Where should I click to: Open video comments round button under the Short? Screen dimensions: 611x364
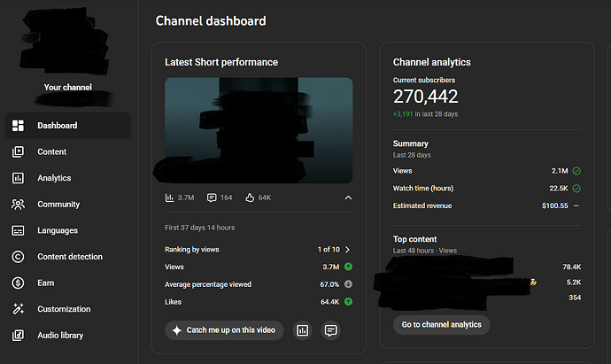click(x=331, y=330)
